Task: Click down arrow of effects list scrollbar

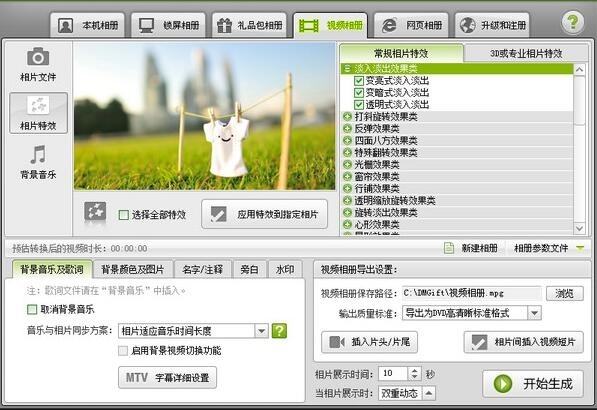Action: point(579,228)
